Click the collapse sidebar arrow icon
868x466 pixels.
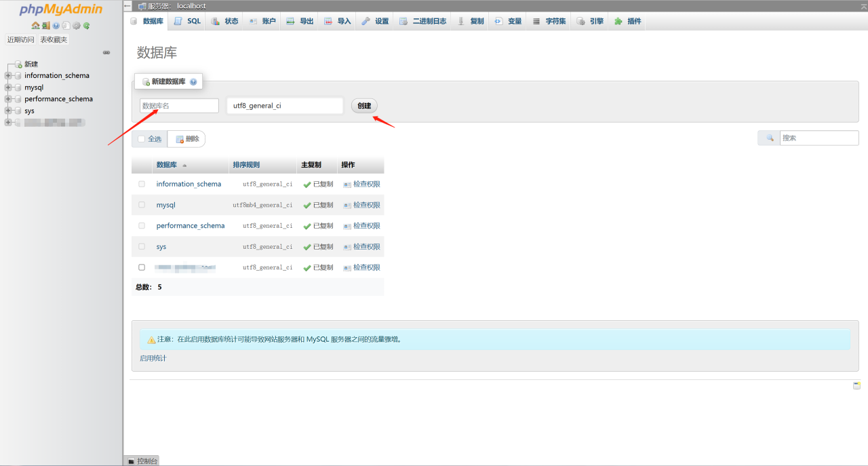(x=127, y=5)
